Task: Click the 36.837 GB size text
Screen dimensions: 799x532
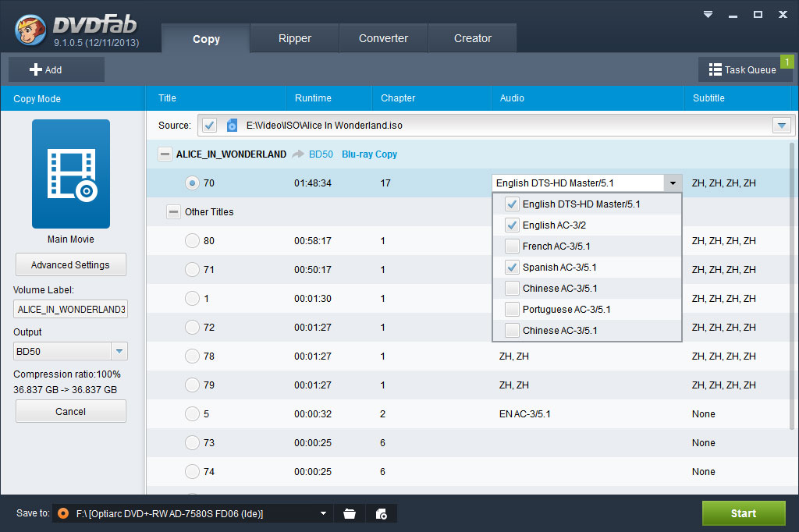Action: (x=66, y=390)
